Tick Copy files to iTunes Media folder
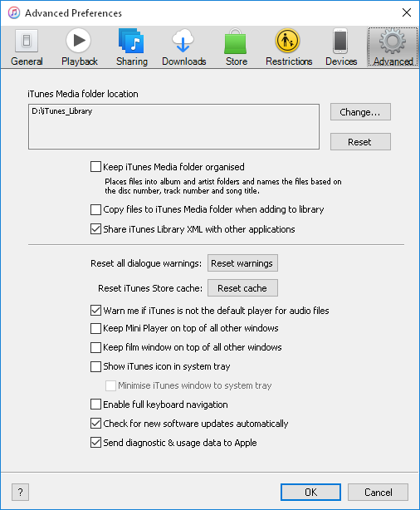This screenshot has width=420, height=510. tap(95, 209)
